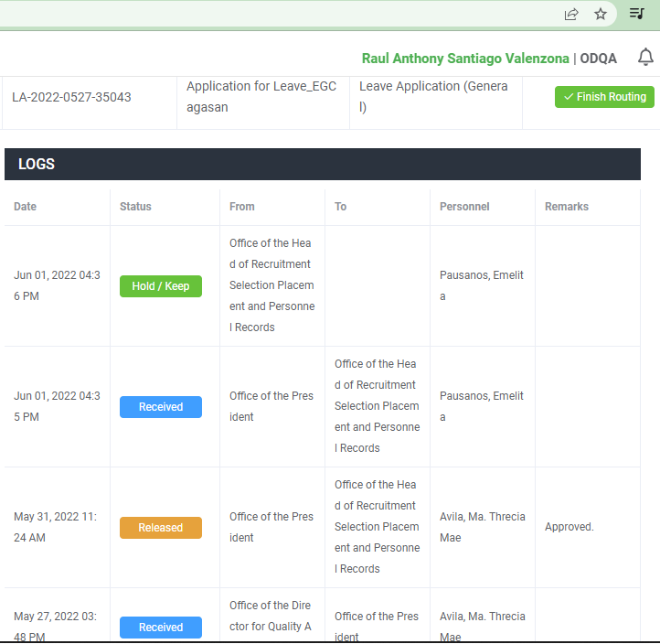Click the Date column header
Viewport: 660px width, 644px height.
coord(26,207)
